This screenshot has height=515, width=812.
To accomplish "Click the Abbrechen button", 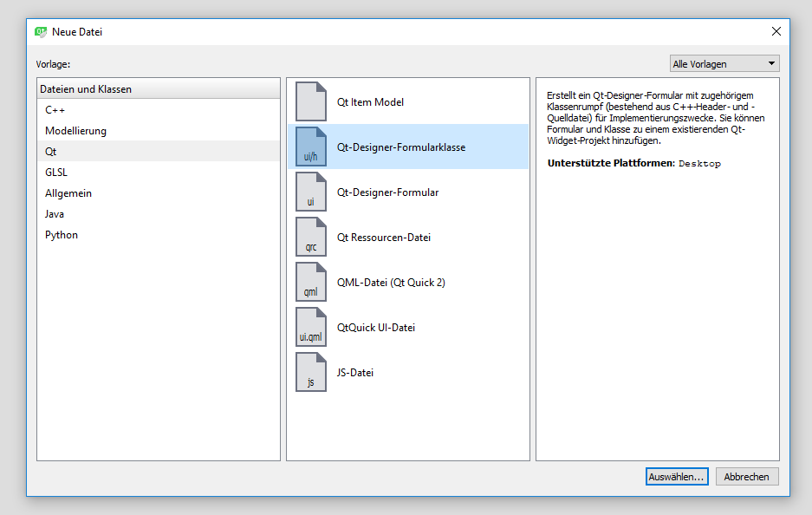I will point(747,477).
